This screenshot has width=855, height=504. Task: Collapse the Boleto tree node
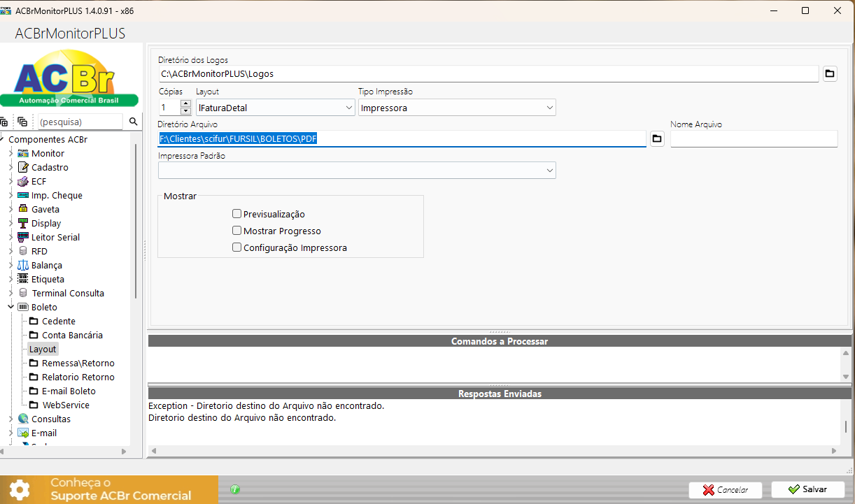pyautogui.click(x=10, y=307)
